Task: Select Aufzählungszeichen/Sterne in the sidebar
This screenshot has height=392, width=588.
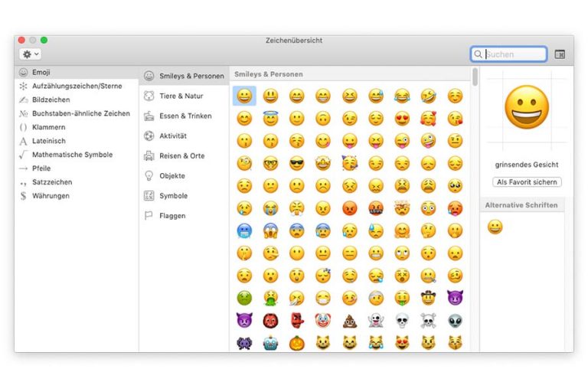Action: pyautogui.click(x=77, y=86)
